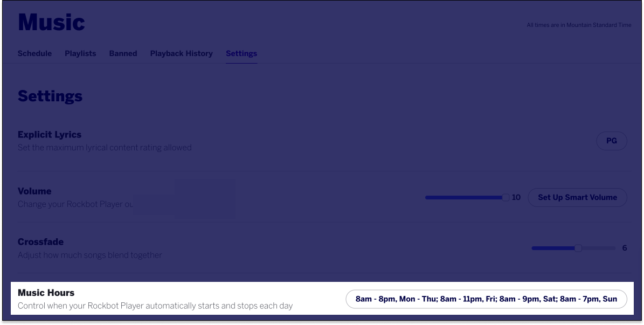Click the Volume slider handle
The image size is (644, 325).
(505, 197)
